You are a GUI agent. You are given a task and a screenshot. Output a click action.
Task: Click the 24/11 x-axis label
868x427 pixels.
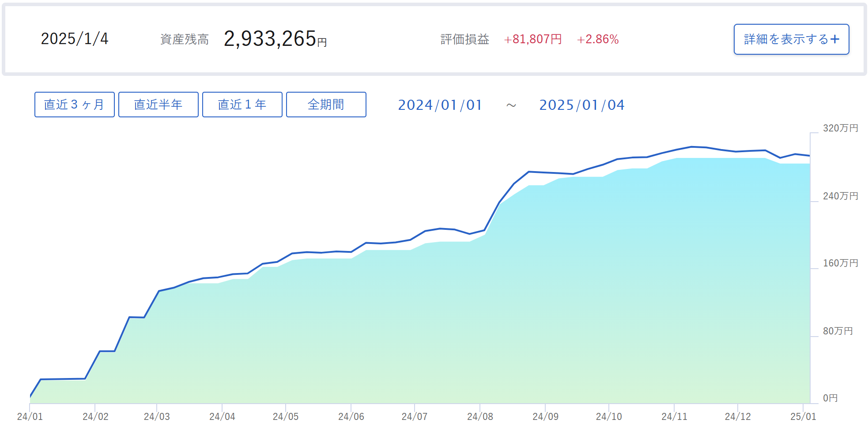click(x=674, y=416)
